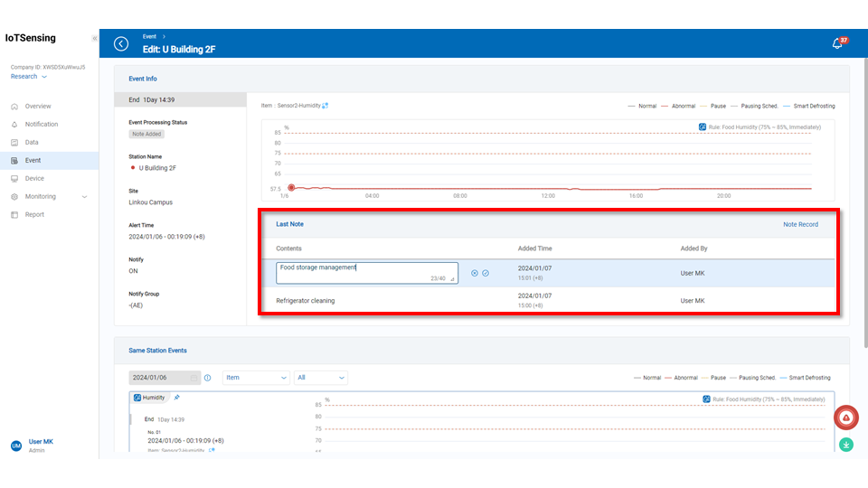Open the Note Record link
Screen dimensions: 868x488
tap(800, 224)
